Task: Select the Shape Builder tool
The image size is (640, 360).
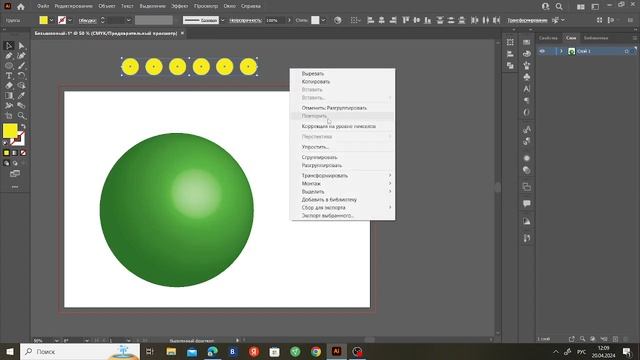Action: [21, 86]
